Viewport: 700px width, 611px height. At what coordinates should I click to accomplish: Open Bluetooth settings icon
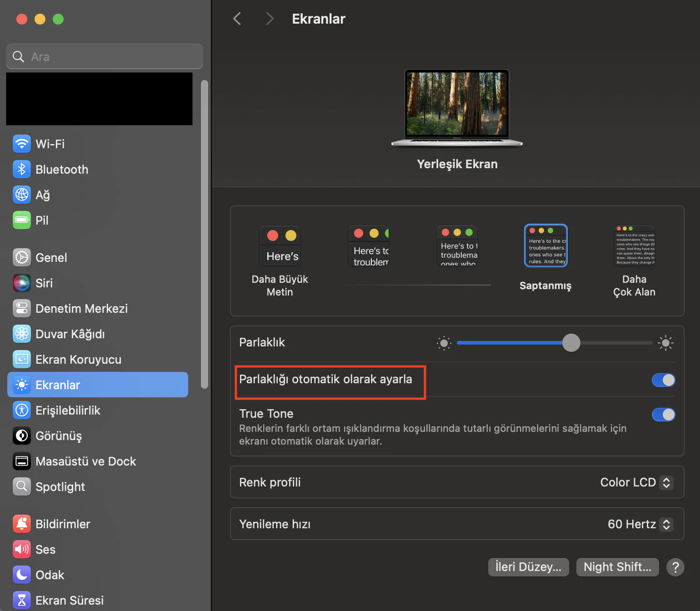pos(22,170)
